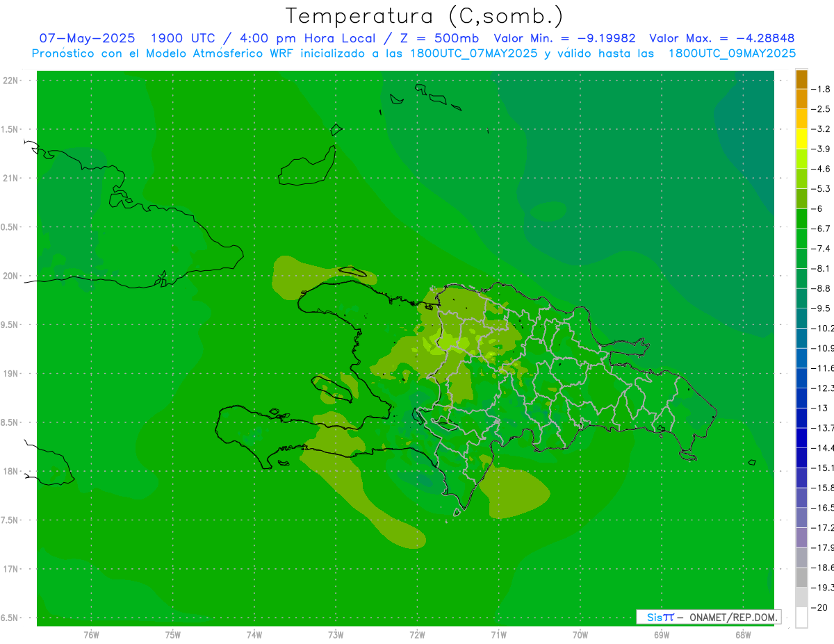Click "4:00 pm Hora Local" in header
Image resolution: width=834 pixels, height=644 pixels.
[308, 38]
